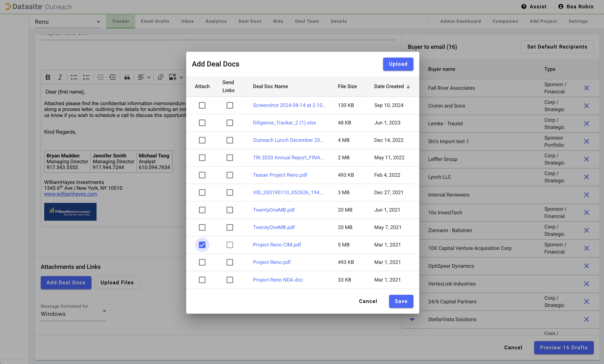Screen dimensions: 604x364
Task: Uncheck Attach for Project Reno CIM.pdf
Action: 202,245
